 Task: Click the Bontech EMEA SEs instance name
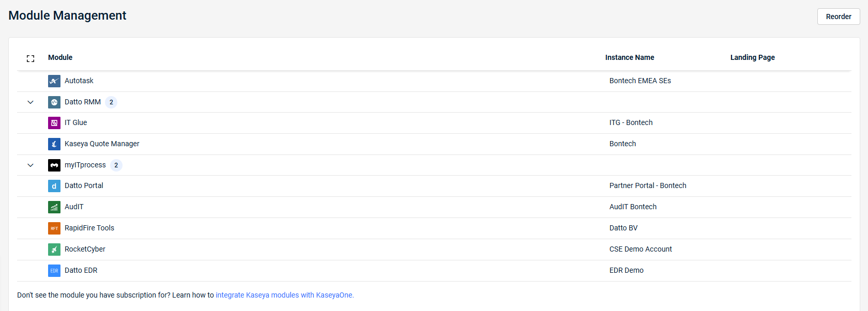[x=640, y=81]
